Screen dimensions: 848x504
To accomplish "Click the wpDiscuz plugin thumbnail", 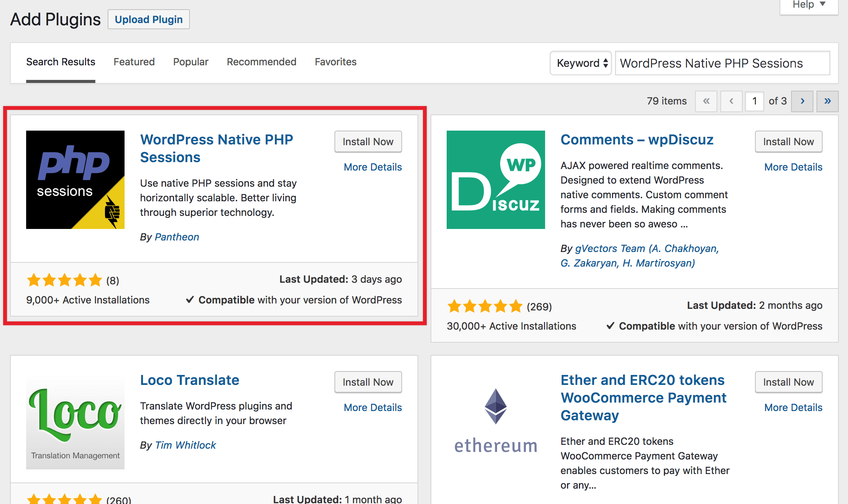I will (x=495, y=179).
